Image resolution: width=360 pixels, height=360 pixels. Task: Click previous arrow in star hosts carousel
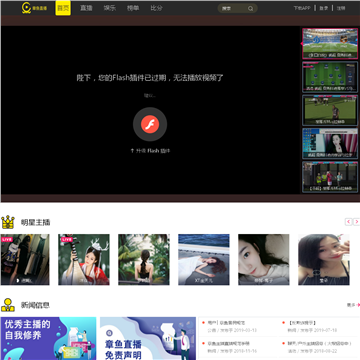(x=348, y=222)
